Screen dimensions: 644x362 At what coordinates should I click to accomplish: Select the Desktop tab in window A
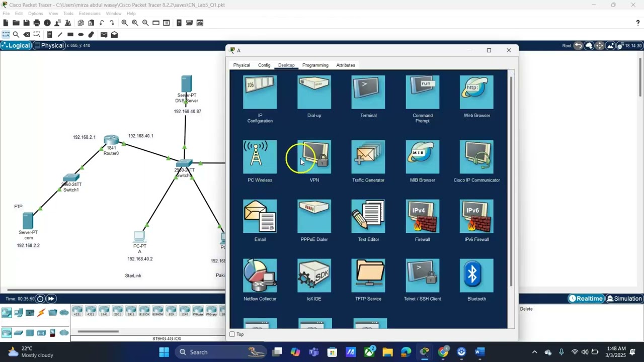[286, 65]
